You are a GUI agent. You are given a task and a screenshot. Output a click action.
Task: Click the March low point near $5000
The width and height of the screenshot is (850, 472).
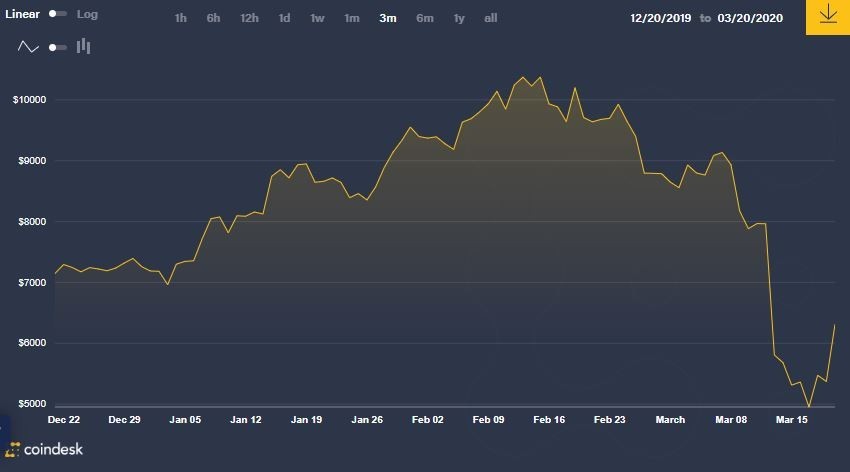pos(809,406)
